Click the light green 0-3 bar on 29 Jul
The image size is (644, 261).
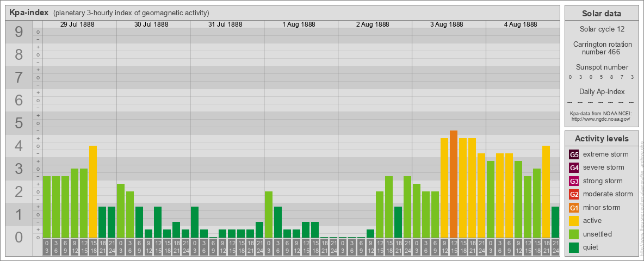[x=47, y=207]
